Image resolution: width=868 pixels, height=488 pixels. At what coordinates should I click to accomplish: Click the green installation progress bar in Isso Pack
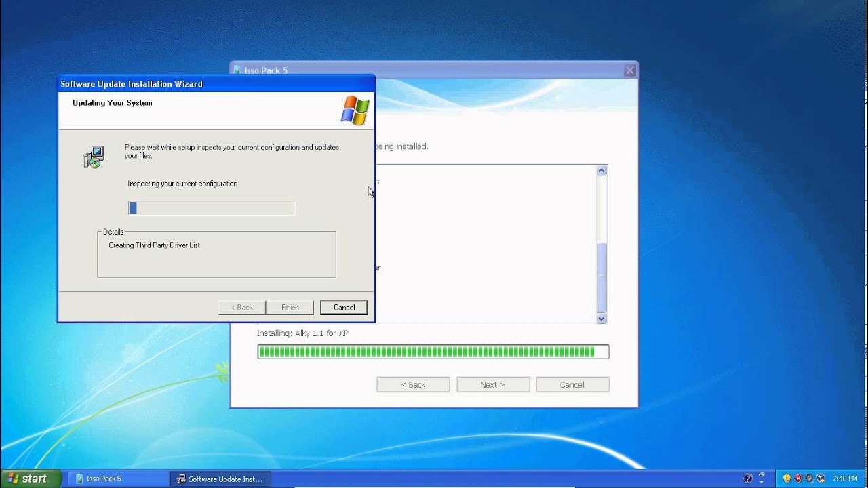433,352
